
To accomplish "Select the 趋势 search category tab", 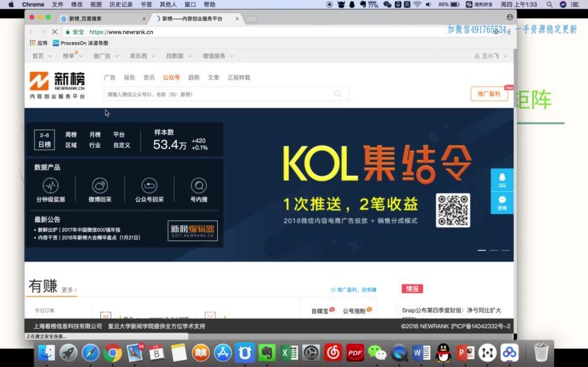I will [194, 78].
